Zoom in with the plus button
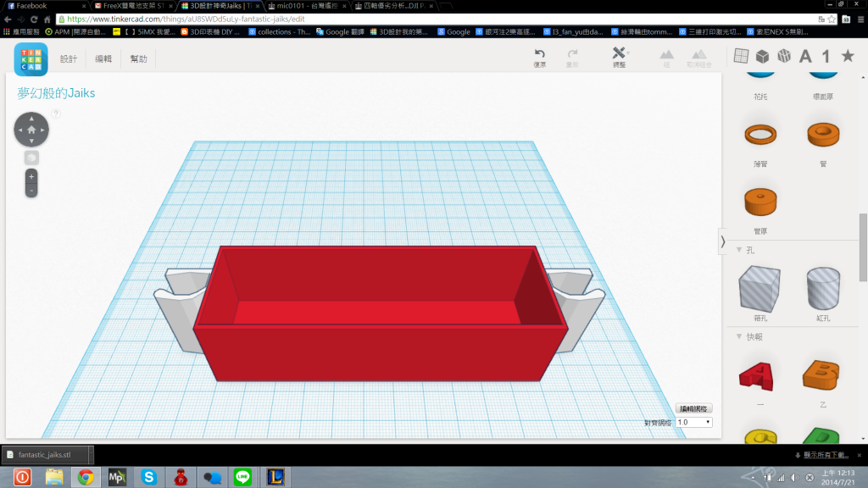 31,176
